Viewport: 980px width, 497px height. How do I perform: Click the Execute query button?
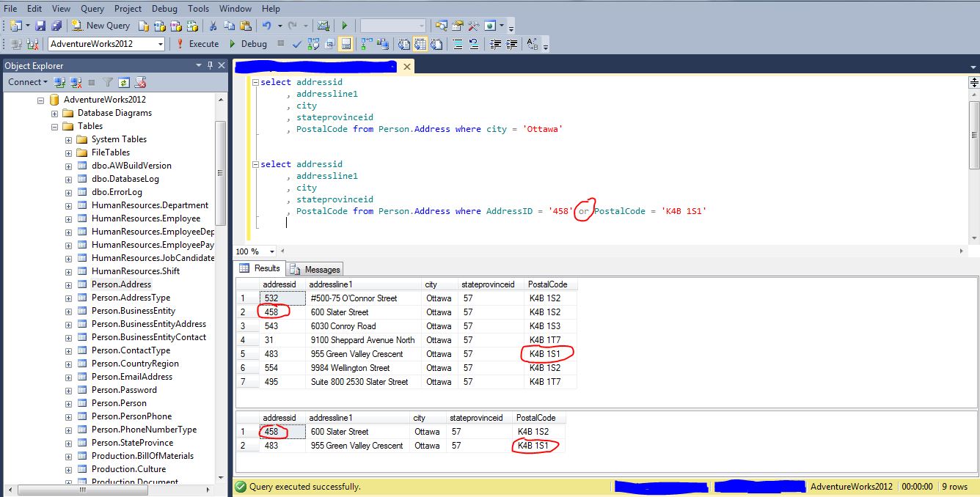click(197, 44)
